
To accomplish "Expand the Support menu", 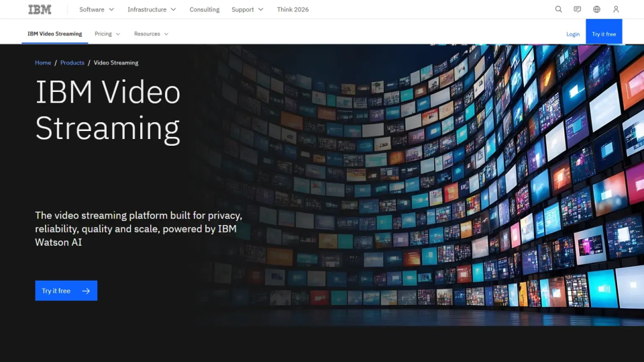I will pos(248,9).
